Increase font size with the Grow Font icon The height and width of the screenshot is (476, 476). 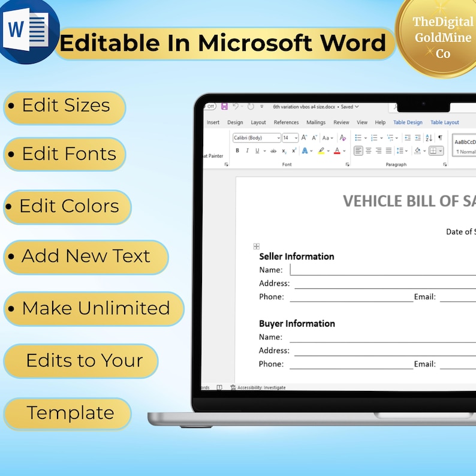click(x=304, y=137)
